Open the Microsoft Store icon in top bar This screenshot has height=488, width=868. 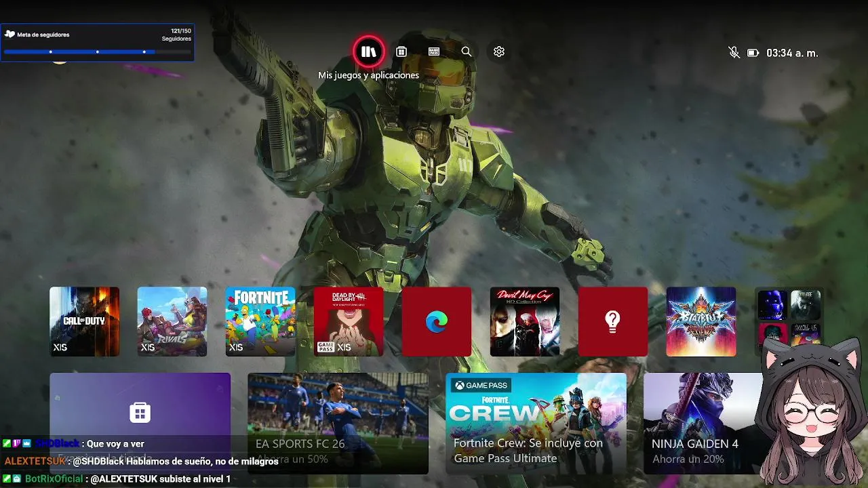tap(401, 52)
